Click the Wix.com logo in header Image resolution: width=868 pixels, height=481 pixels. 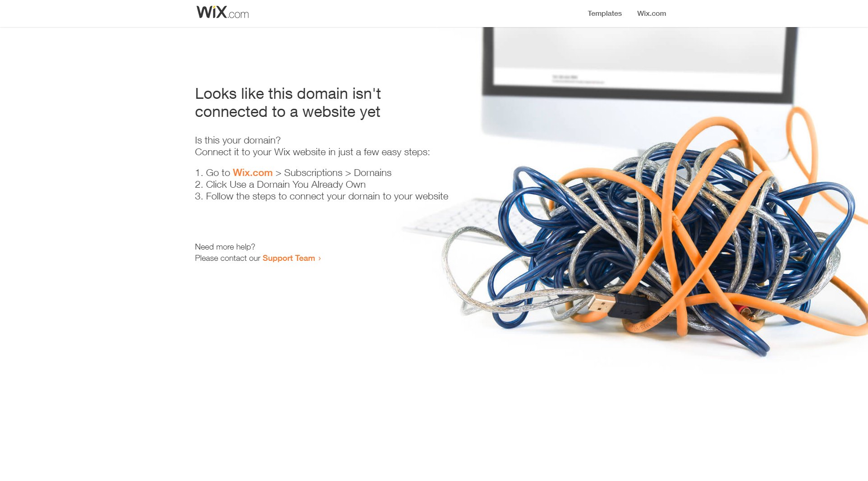pyautogui.click(x=222, y=12)
